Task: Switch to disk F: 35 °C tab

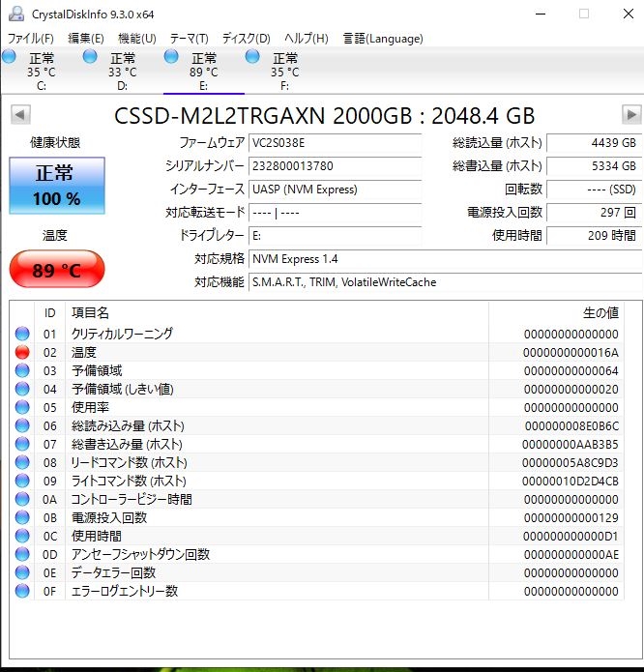Action: coord(285,72)
